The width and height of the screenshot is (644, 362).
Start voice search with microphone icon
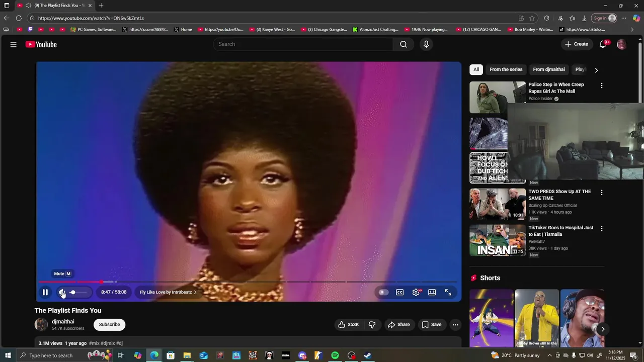point(426,44)
